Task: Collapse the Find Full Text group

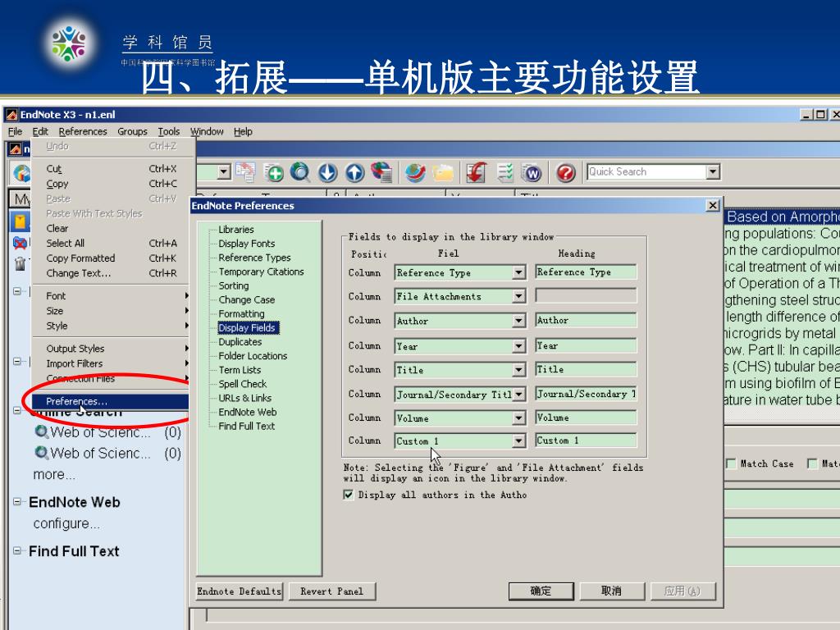Action: (x=18, y=550)
